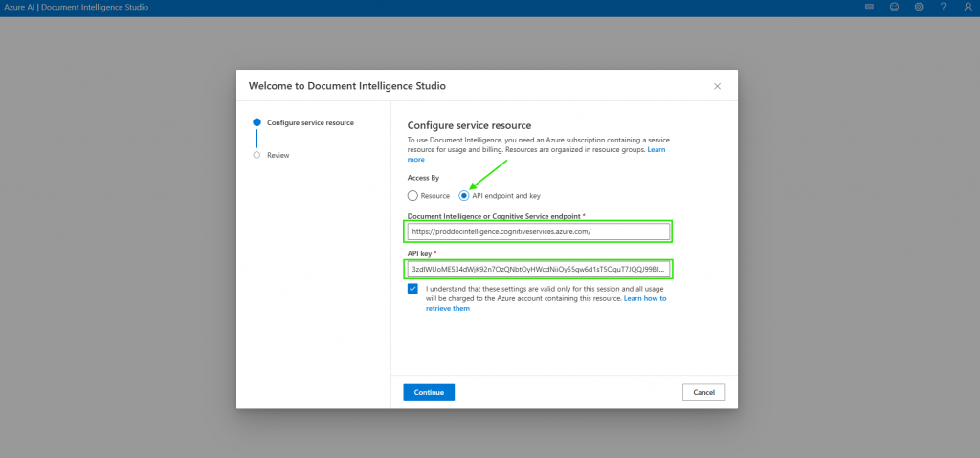Select the Resource radio button
The height and width of the screenshot is (458, 980).
(x=412, y=195)
